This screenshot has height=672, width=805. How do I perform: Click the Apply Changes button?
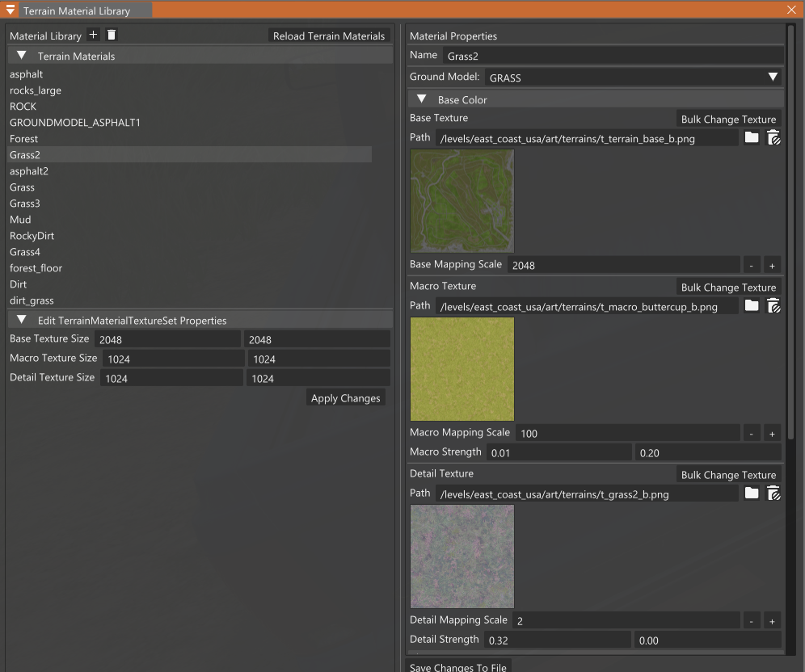pos(345,398)
